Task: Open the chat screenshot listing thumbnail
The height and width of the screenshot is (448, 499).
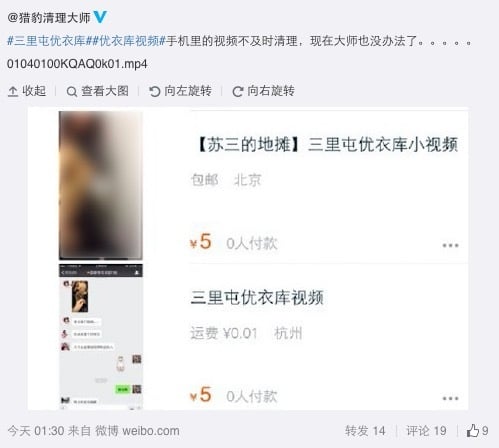Action: 101,336
